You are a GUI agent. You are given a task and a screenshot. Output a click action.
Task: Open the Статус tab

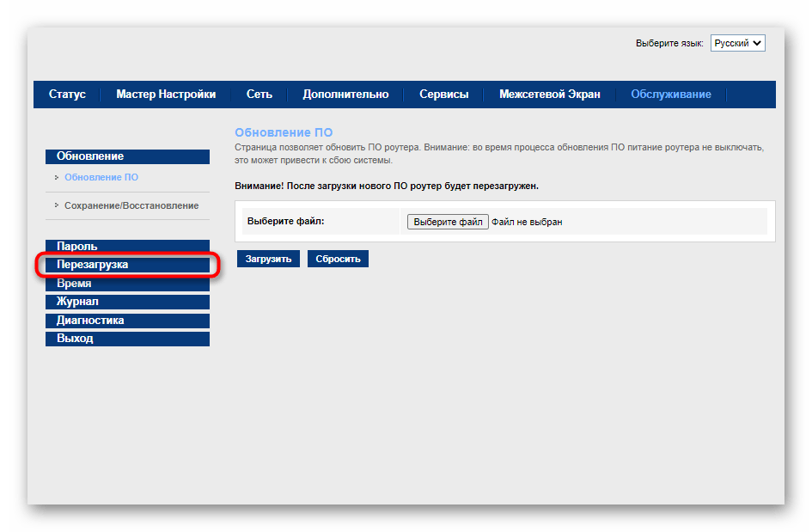[x=67, y=95]
